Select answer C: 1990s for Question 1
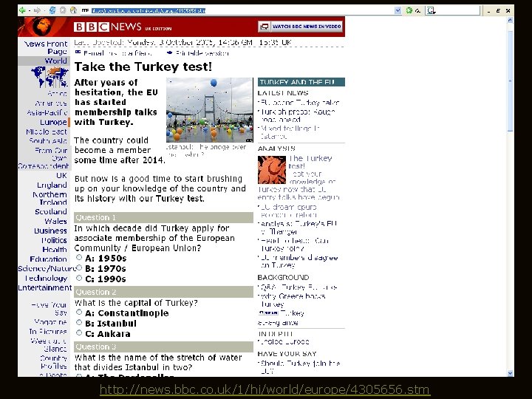532x399 pixels. pyautogui.click(x=79, y=278)
